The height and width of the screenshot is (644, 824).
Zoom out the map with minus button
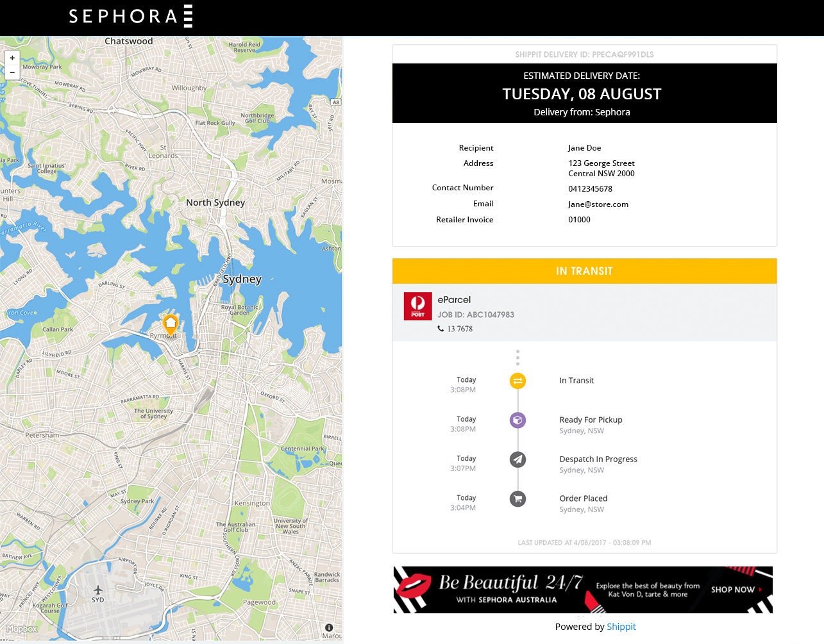(12, 72)
